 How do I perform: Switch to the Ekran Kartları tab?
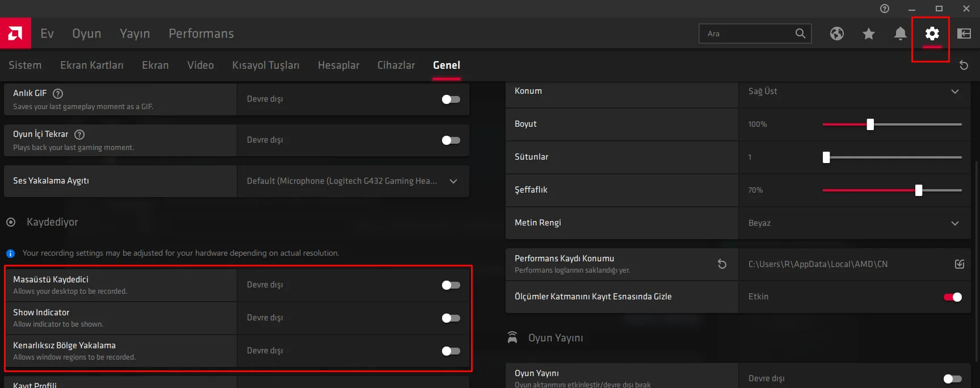(92, 65)
